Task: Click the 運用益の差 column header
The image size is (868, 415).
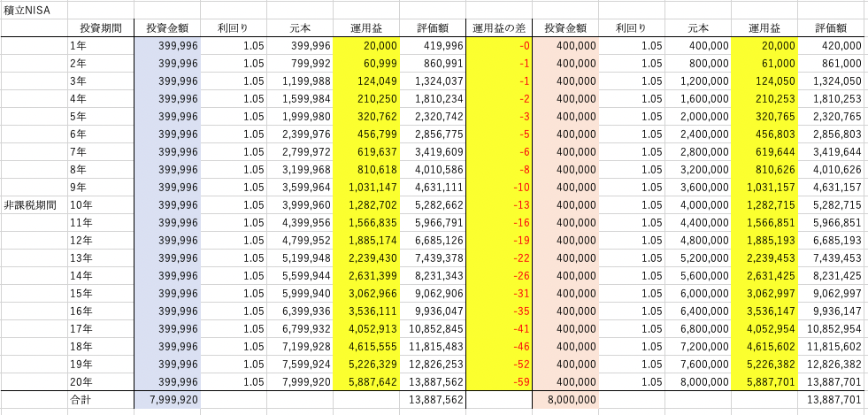Action: point(499,27)
